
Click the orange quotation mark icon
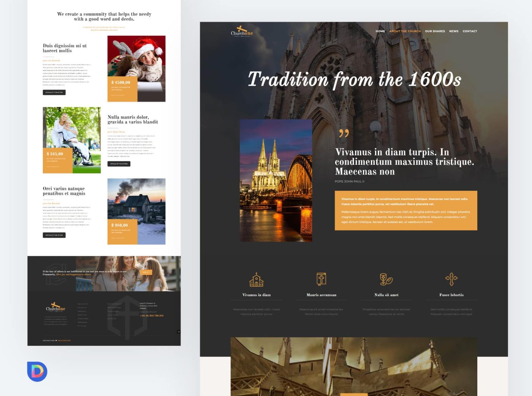[344, 133]
